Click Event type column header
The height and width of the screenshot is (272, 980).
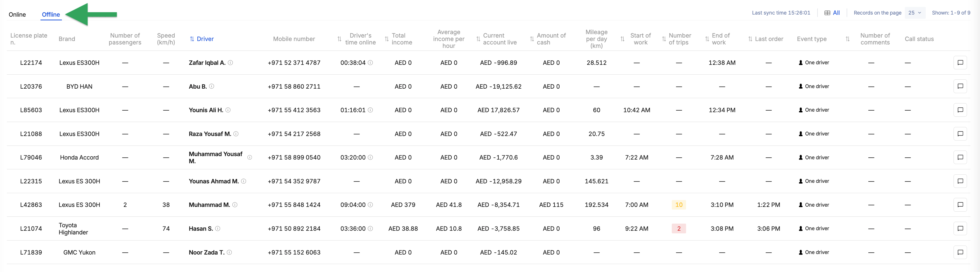(x=811, y=39)
